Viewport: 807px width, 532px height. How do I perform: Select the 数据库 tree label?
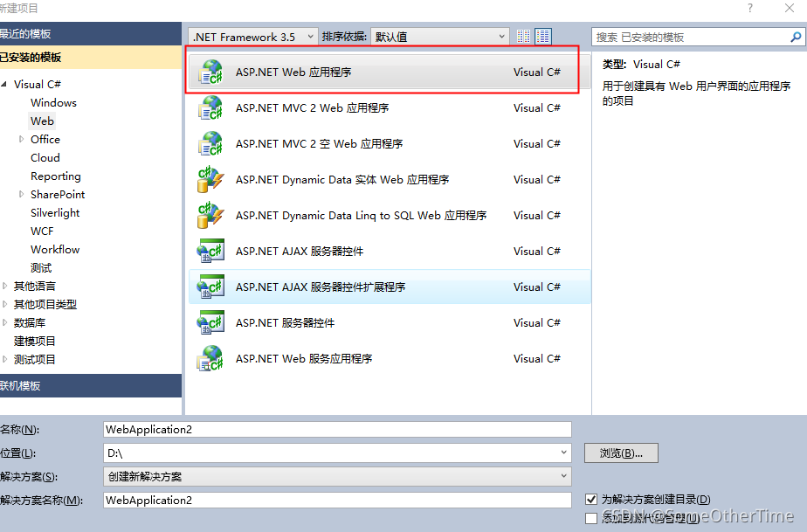click(30, 323)
